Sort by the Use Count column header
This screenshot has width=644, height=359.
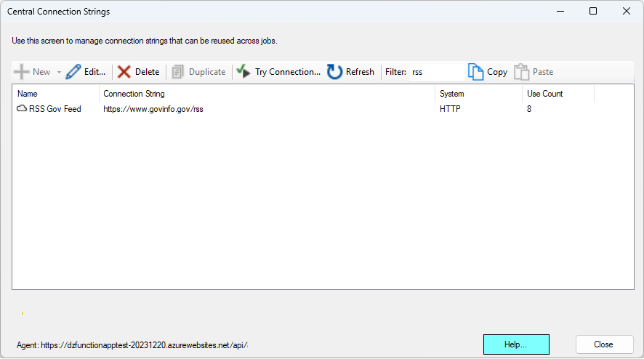pyautogui.click(x=558, y=94)
